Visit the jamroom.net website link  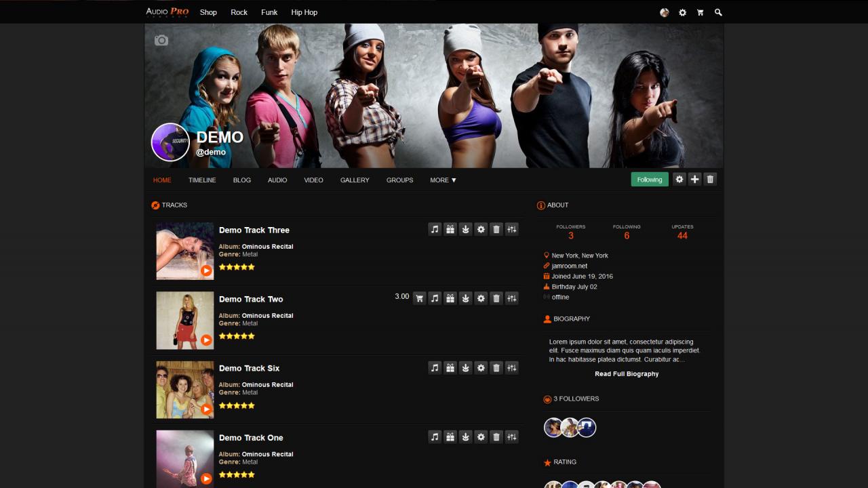point(570,266)
